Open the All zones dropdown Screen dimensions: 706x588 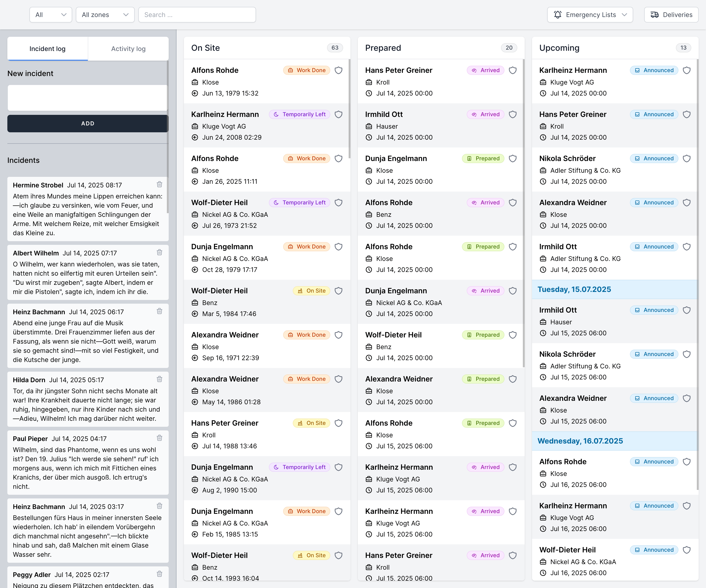pos(105,15)
